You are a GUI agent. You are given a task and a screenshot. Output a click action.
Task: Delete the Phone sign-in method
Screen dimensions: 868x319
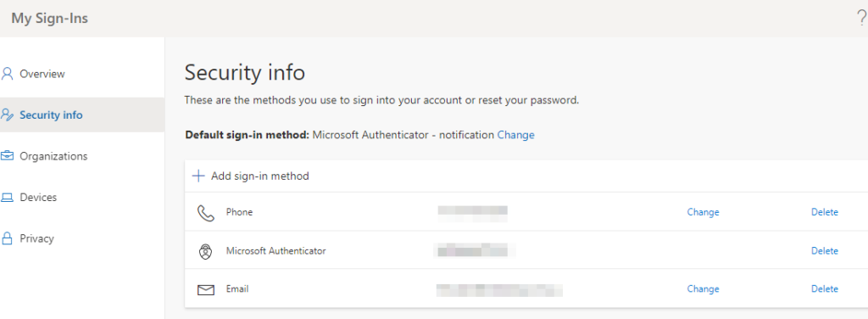click(825, 212)
